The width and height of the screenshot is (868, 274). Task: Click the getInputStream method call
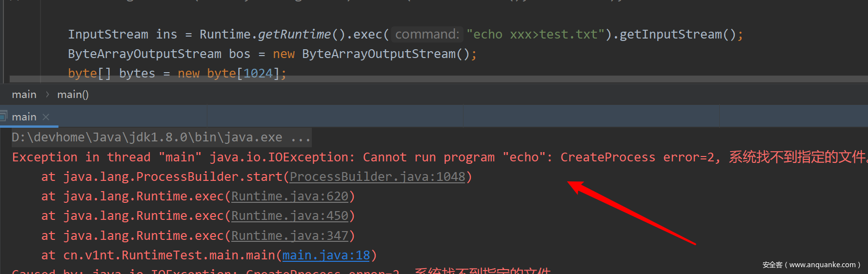click(670, 34)
